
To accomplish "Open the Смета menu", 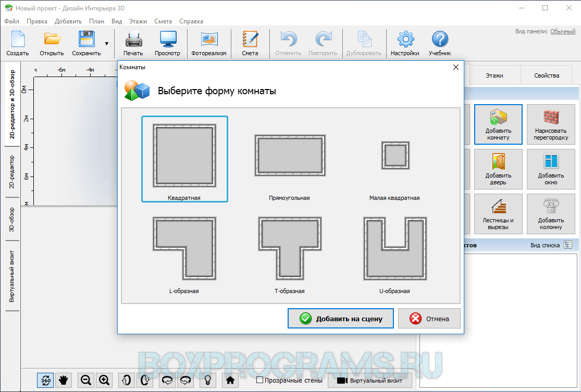I will click(163, 21).
